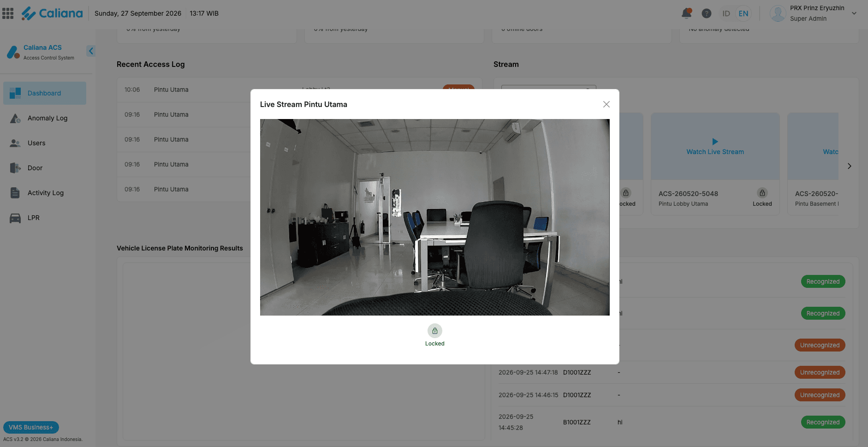Click the Caliana logo
Image resolution: width=868 pixels, height=447 pixels.
[x=52, y=13]
